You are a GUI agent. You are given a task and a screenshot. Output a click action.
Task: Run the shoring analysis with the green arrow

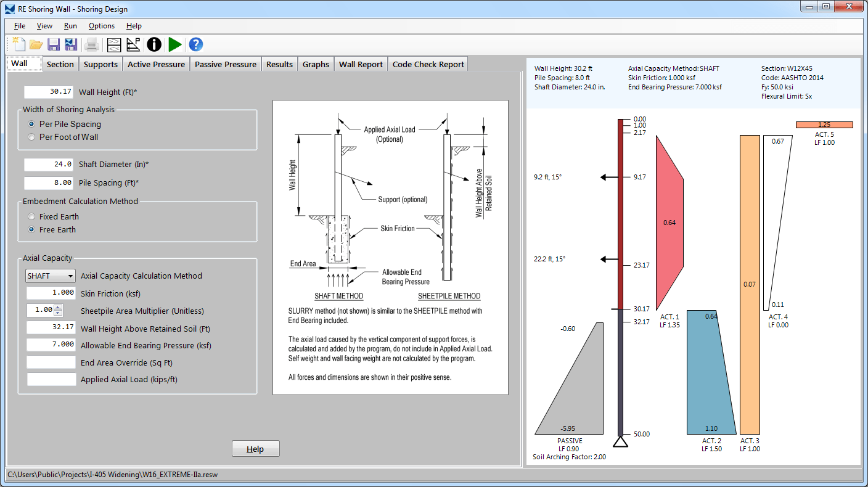[x=174, y=44]
